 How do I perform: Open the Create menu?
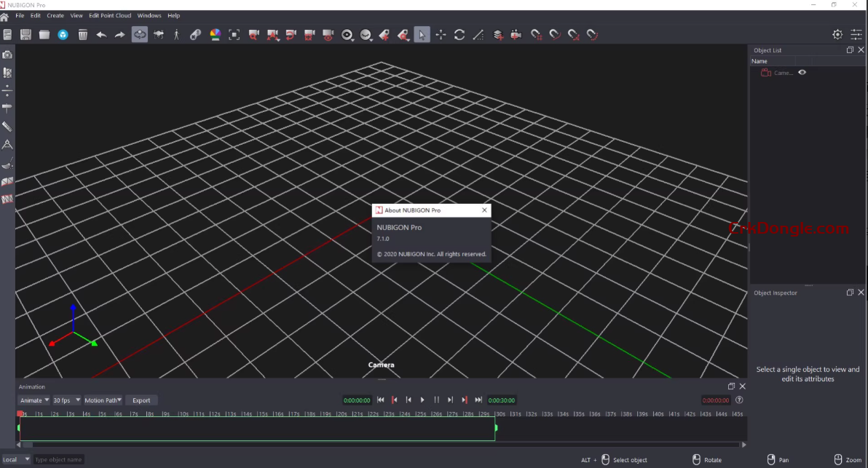tap(55, 15)
